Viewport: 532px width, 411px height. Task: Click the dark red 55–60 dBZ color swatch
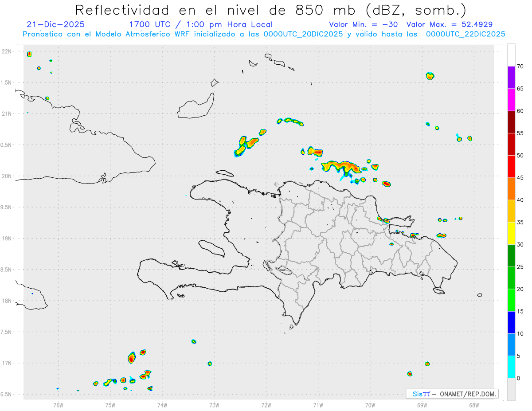(x=511, y=122)
